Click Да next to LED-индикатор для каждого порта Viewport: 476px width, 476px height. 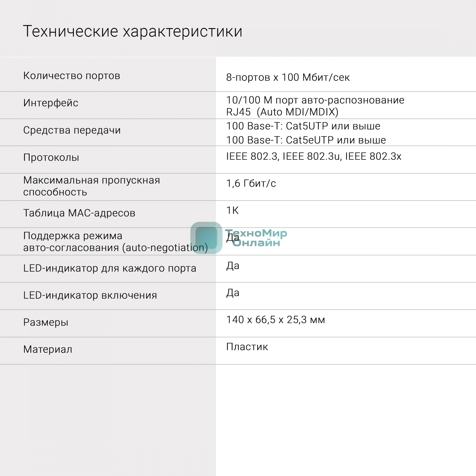233,265
